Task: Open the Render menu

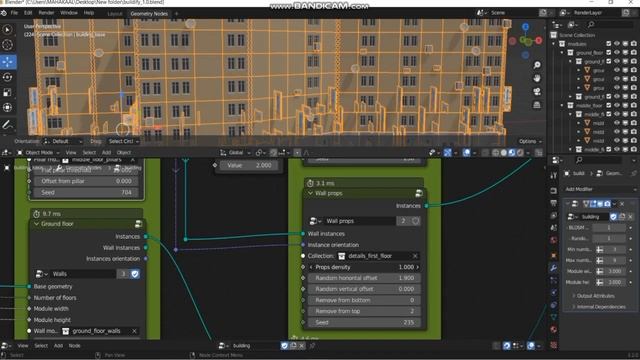Action: point(46,13)
